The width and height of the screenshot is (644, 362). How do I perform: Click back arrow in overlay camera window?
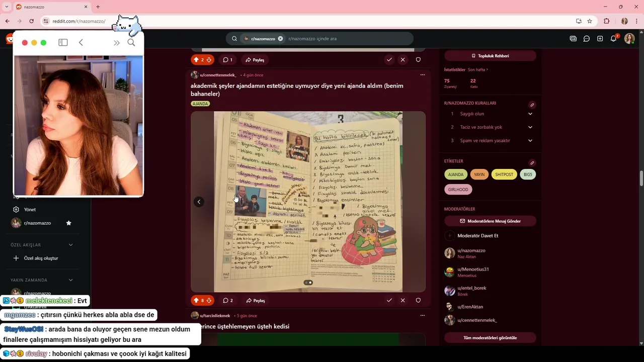point(80,43)
